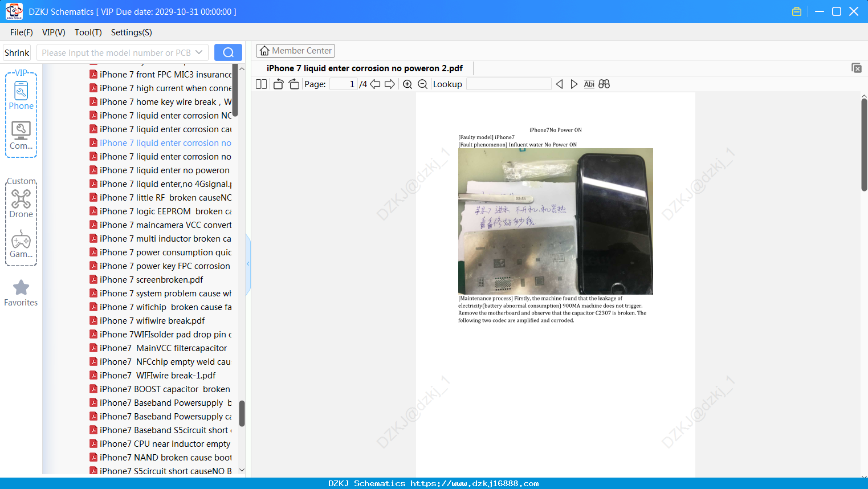Open iPhone 7 maincamera VCC convert file
Viewport: 868px width, 489px height.
pyautogui.click(x=165, y=225)
